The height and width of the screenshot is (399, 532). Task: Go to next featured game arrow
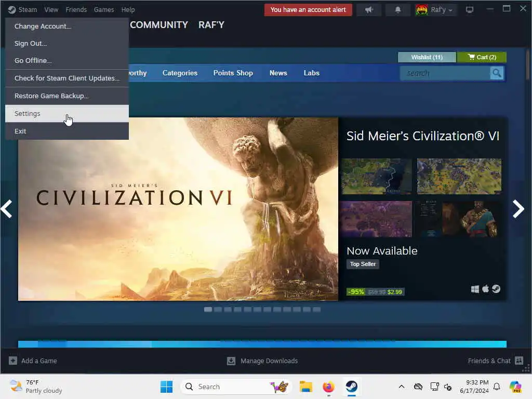click(x=518, y=209)
